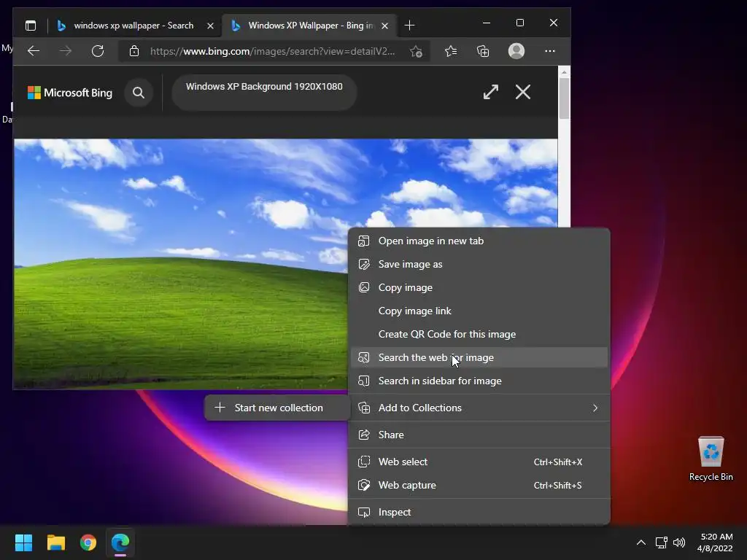Go to Microsoft Bing home logo
Image resolution: width=747 pixels, height=560 pixels.
(x=70, y=93)
